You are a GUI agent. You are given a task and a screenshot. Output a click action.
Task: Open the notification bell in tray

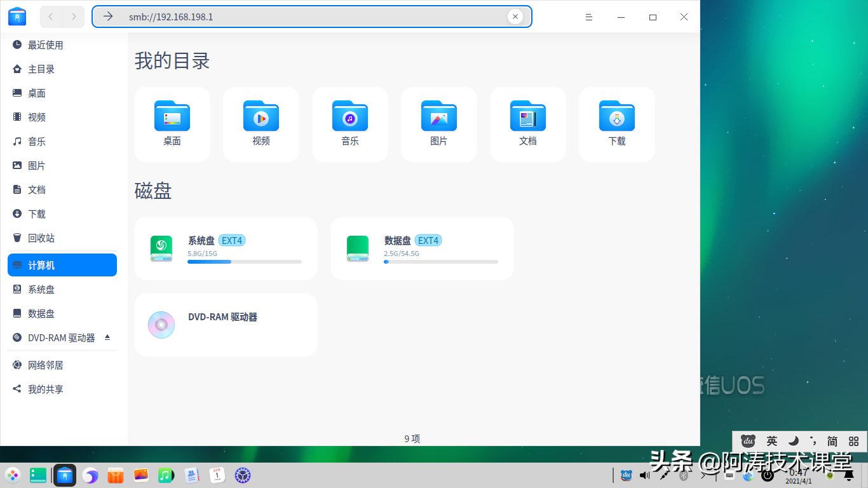(848, 475)
